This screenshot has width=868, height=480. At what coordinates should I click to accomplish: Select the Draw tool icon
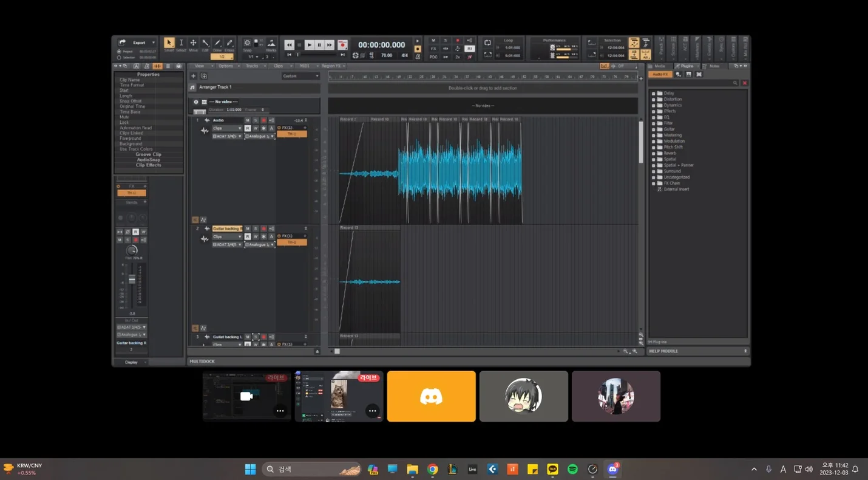(x=217, y=43)
